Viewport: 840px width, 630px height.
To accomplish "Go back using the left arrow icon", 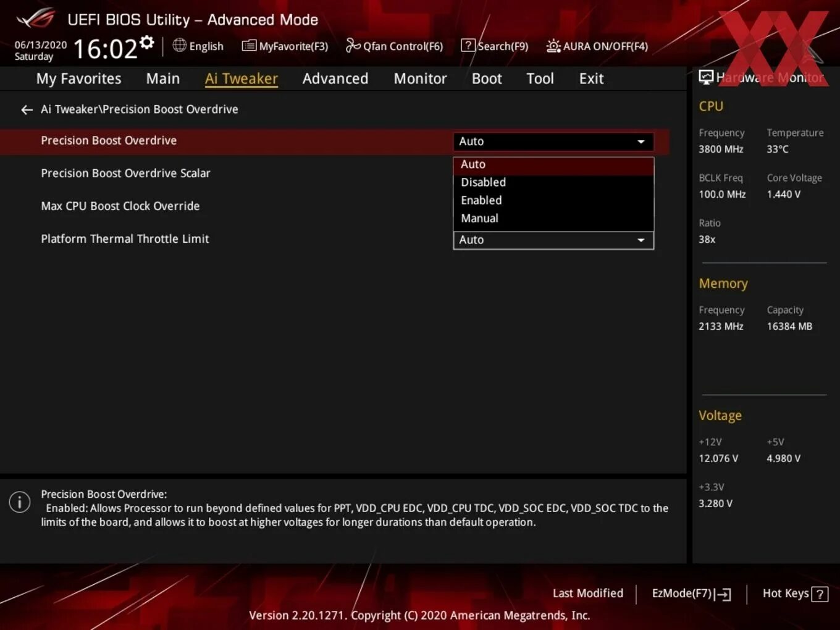I will click(27, 109).
